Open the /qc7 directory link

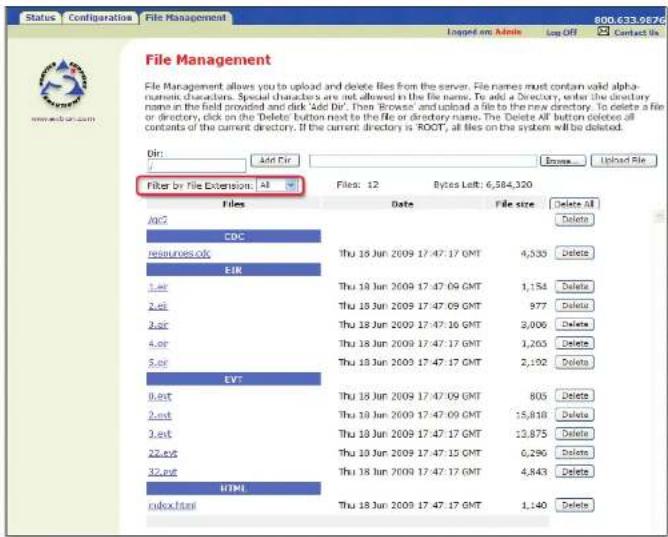pyautogui.click(x=158, y=220)
